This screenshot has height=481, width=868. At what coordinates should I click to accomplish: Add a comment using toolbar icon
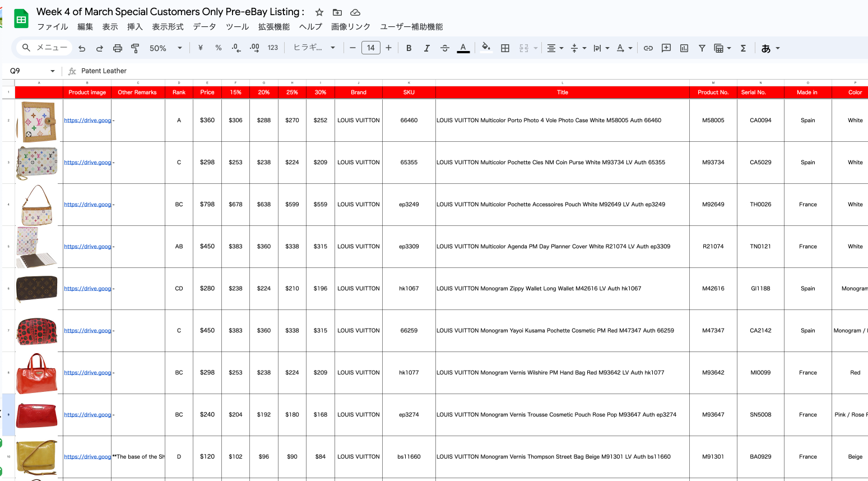tap(666, 48)
